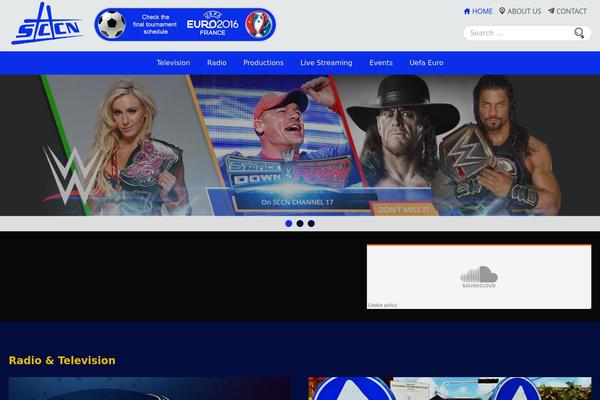Click the SCCN logo
600x400 pixels.
point(47,24)
